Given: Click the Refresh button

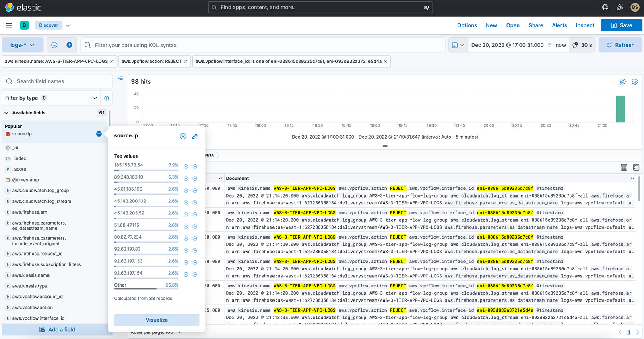Looking at the screenshot, I should click(620, 45).
